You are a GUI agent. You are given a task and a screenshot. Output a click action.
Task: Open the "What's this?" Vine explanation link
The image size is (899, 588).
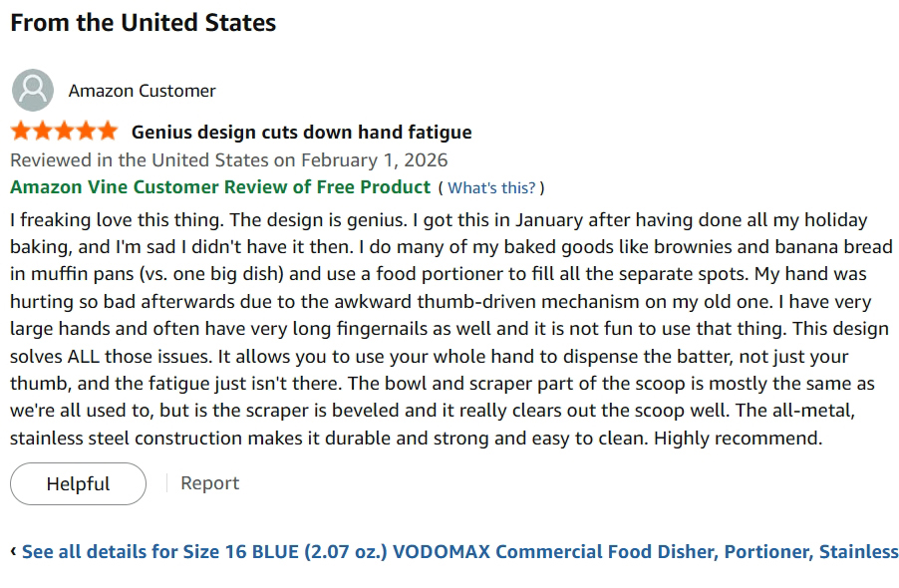tap(491, 188)
